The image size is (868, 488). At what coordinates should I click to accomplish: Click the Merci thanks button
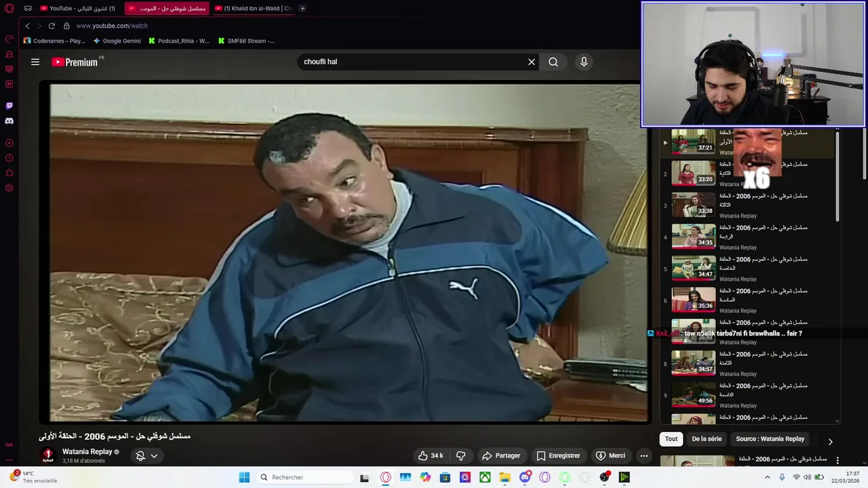(610, 455)
